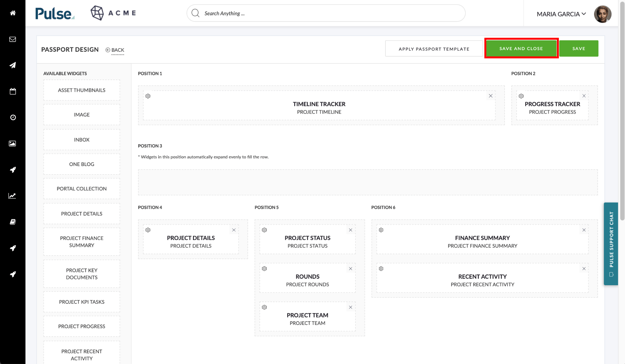Open Timeline Tracker widget settings gear

148,96
